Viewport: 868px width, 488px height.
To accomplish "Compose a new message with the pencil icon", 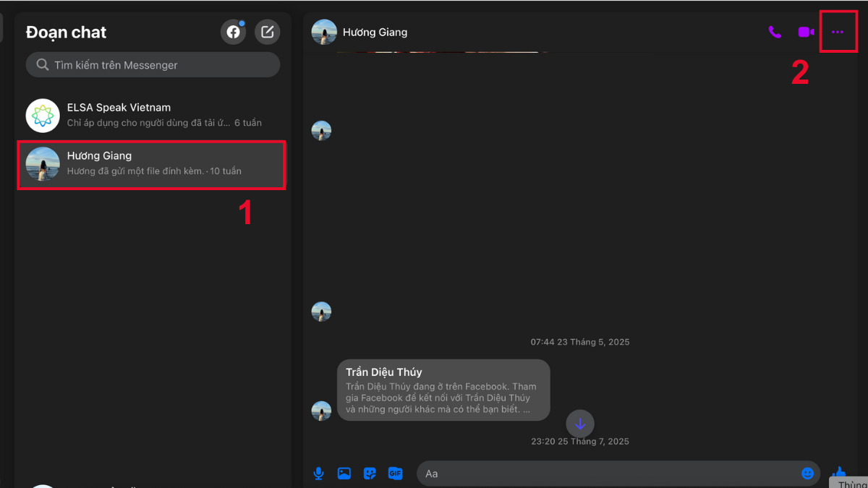I will click(267, 32).
